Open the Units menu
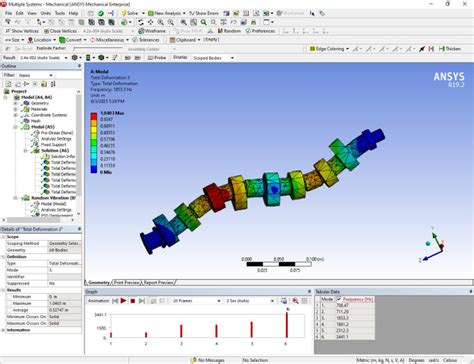Image resolution: width=474 pixels, height=364 pixels. coord(46,13)
